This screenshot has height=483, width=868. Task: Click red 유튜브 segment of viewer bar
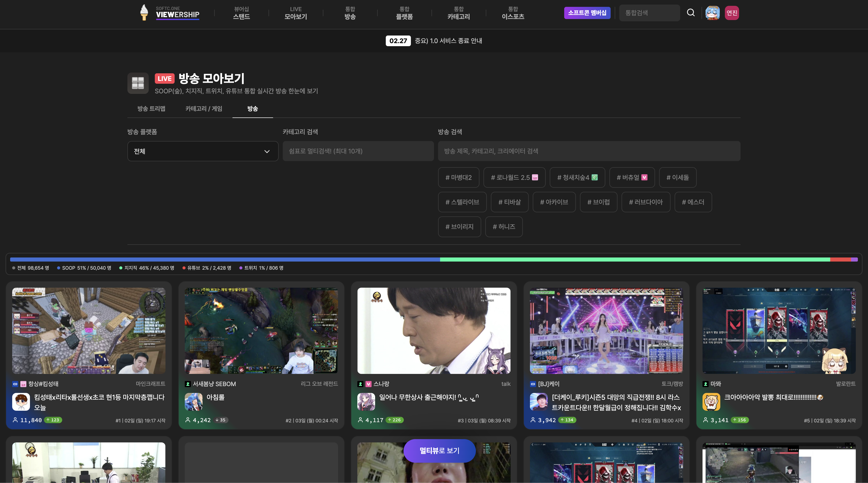tap(840, 259)
